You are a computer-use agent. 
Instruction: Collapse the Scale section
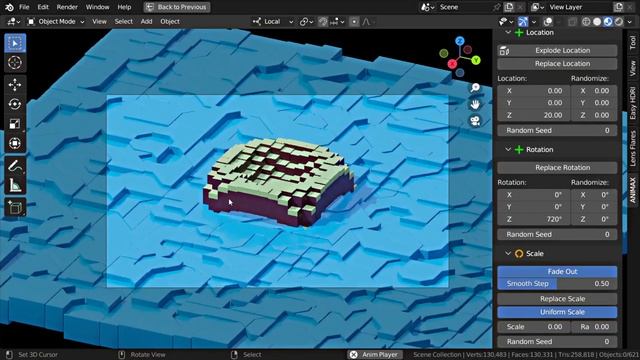(508, 253)
